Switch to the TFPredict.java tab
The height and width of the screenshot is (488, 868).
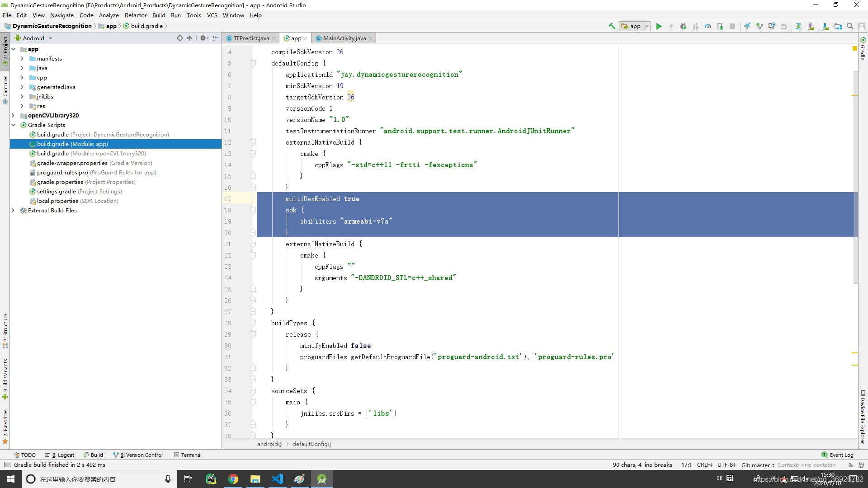click(x=251, y=38)
